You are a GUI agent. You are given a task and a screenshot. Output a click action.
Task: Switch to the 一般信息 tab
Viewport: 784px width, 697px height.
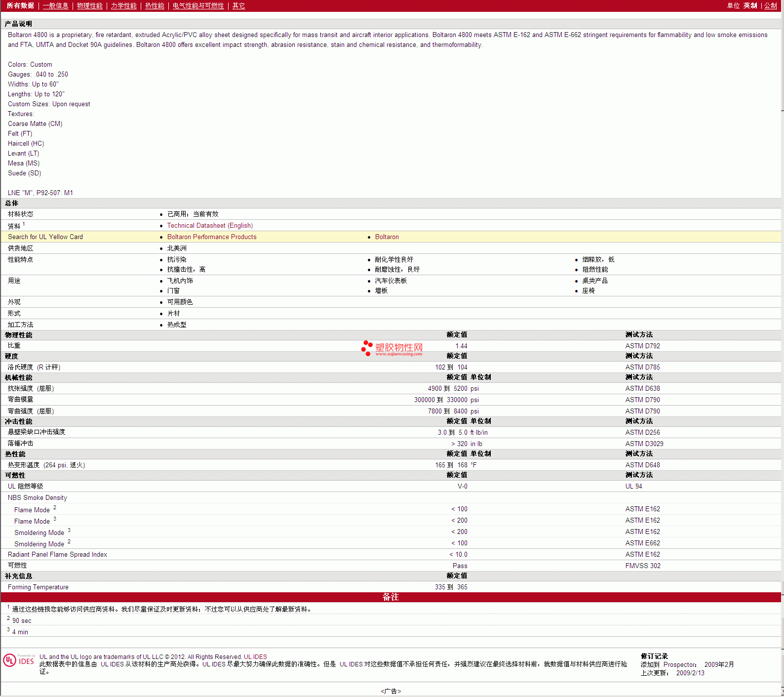point(55,6)
